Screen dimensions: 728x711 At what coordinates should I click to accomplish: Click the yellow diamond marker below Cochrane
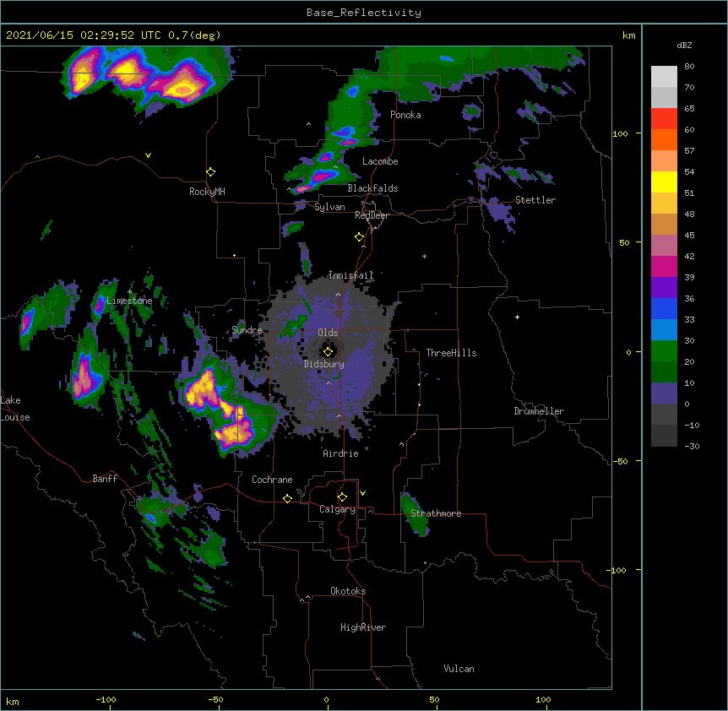287,498
